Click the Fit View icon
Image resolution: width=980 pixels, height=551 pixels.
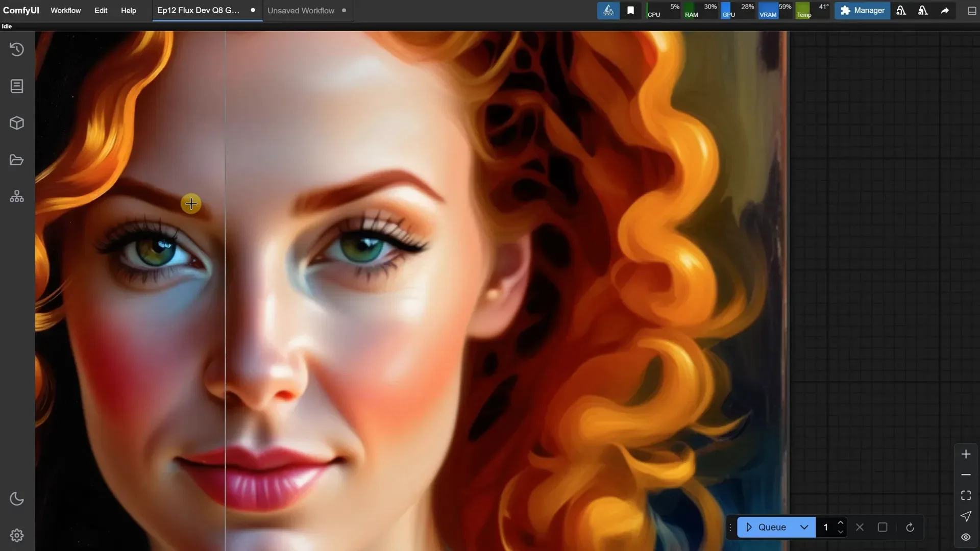point(966,495)
